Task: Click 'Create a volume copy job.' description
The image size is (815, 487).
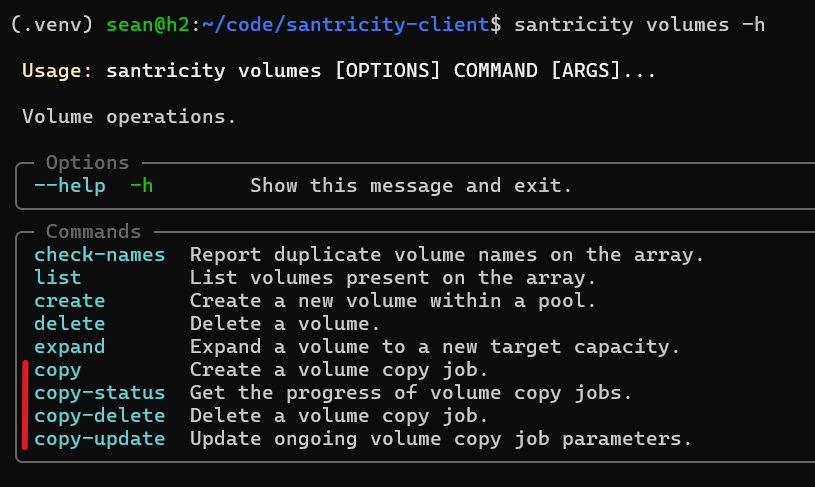Action: 338,370
